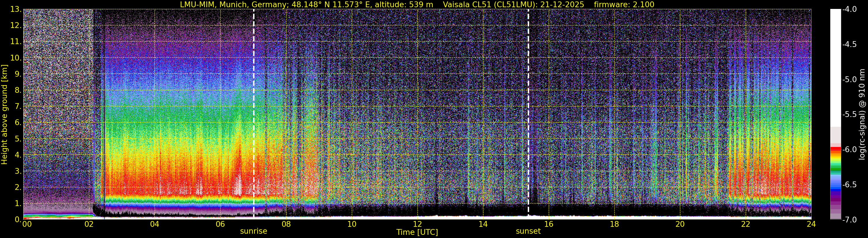Click the -4.0 colorbar tick label
This screenshot has width=868, height=238.
[849, 10]
